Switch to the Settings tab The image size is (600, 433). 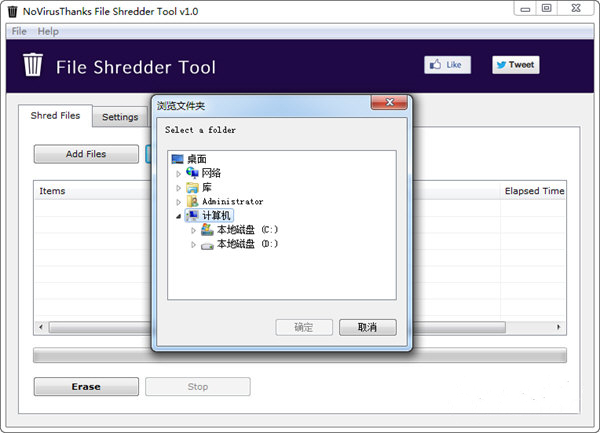click(120, 117)
